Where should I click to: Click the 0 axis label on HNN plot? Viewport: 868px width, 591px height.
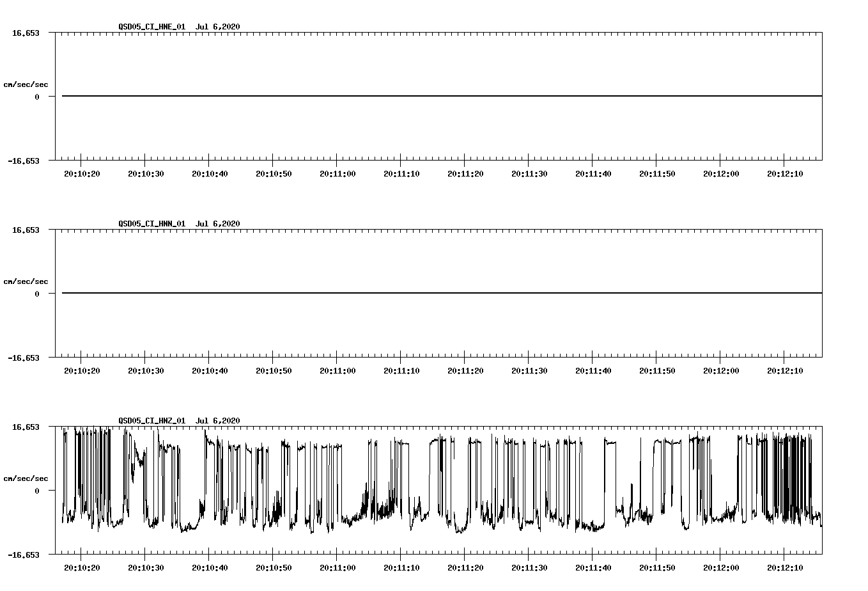(37, 294)
